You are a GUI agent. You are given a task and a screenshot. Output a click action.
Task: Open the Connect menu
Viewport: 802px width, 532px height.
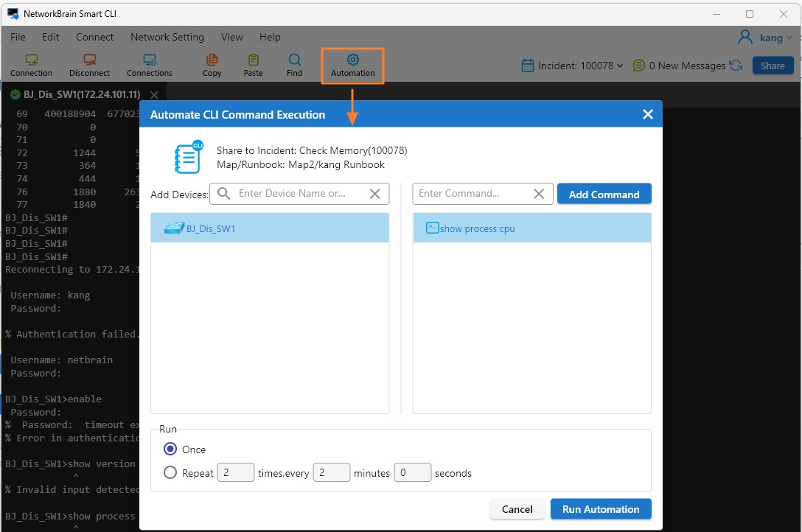coord(94,37)
